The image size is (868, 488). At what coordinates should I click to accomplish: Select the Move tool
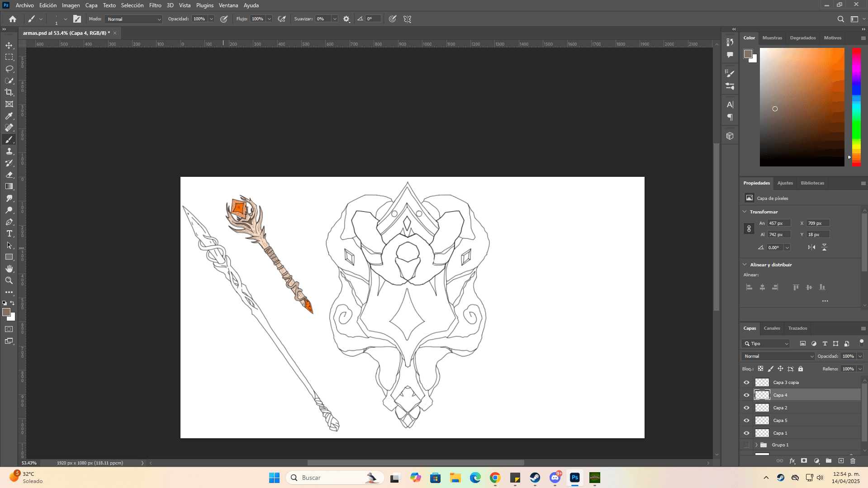click(9, 45)
